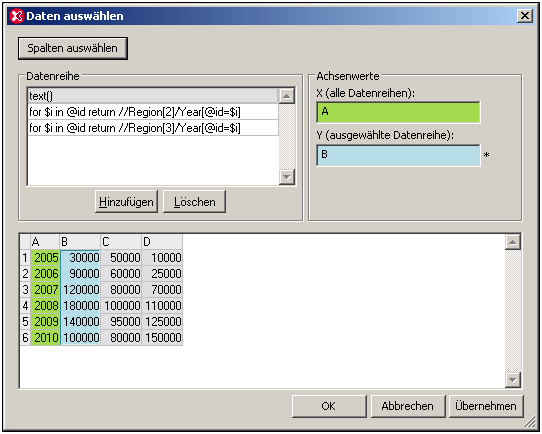Select the Region[3] data series row
The height and width of the screenshot is (434, 542).
pos(153,128)
